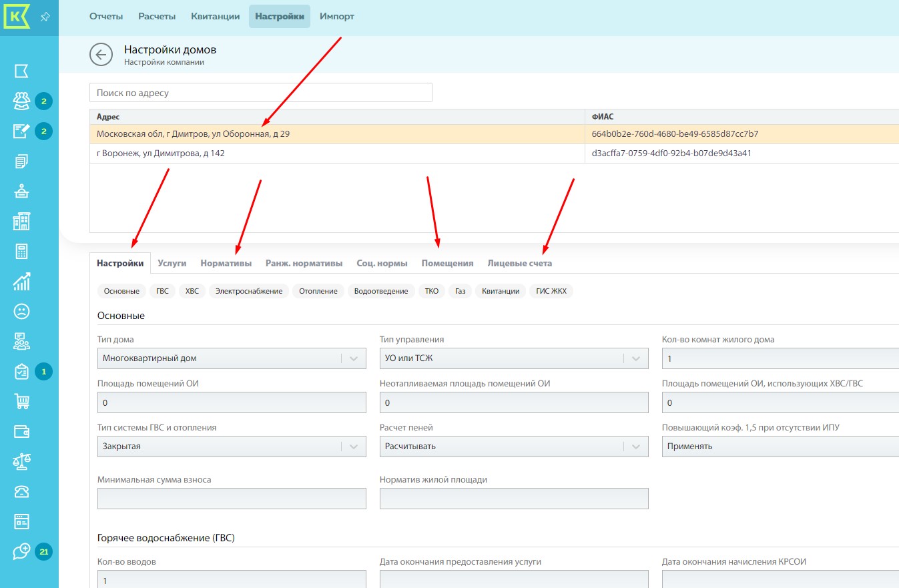Jump to Электроснабжение section chip
The height and width of the screenshot is (588, 899).
click(x=249, y=291)
